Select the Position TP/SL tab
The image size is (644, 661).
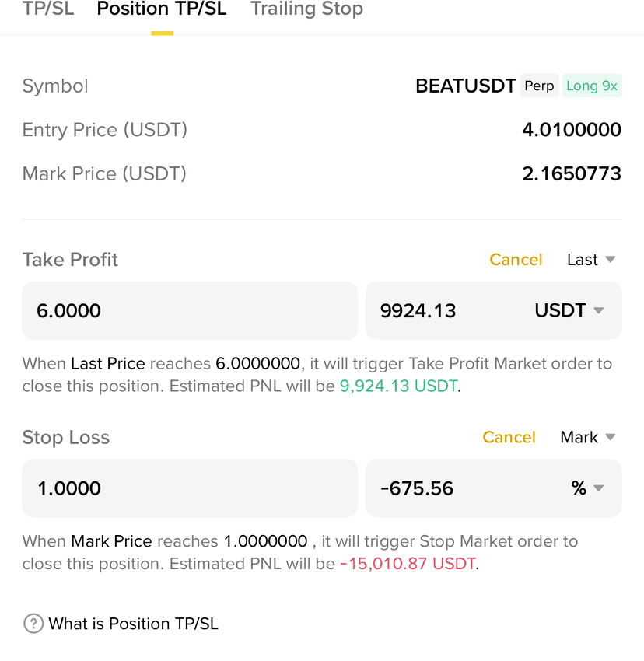point(162,9)
